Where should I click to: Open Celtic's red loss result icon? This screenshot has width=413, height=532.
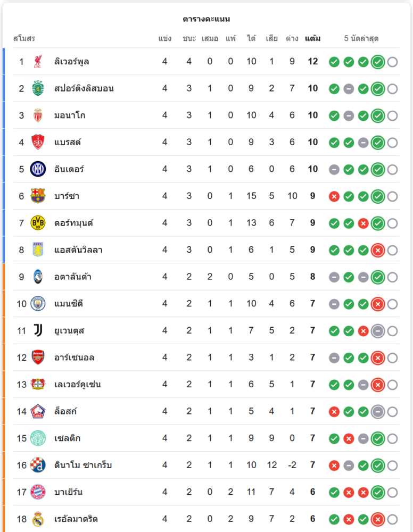coord(349,439)
